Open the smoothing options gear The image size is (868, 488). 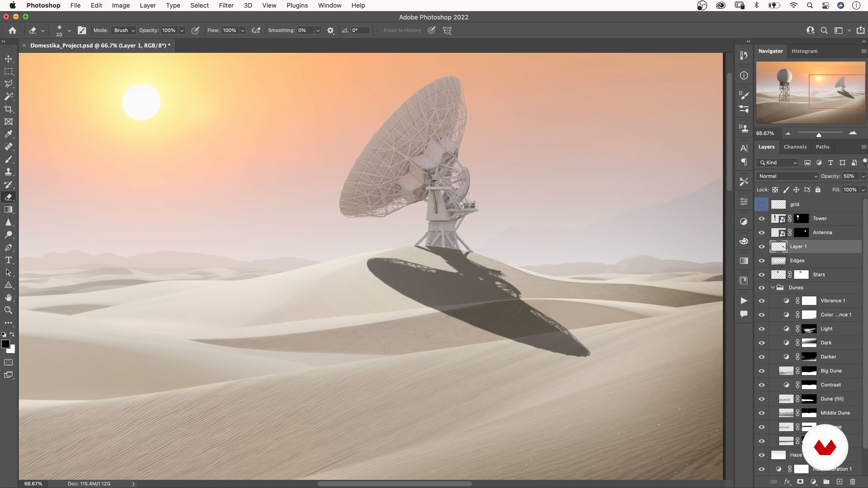click(x=330, y=30)
